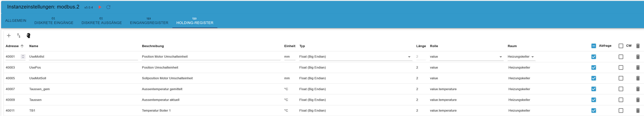Add a new holding register row
The image size is (644, 116).
9,36
